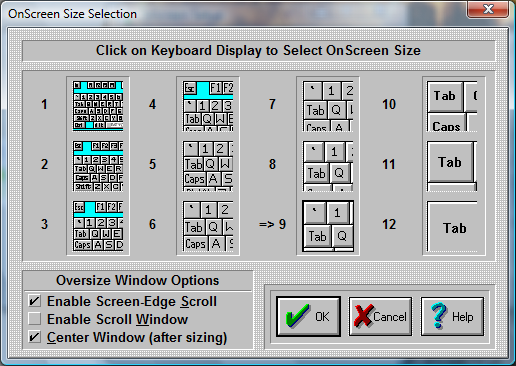The image size is (516, 366).
Task: Uncheck Center Window (after sizing)
Action: tap(35, 337)
